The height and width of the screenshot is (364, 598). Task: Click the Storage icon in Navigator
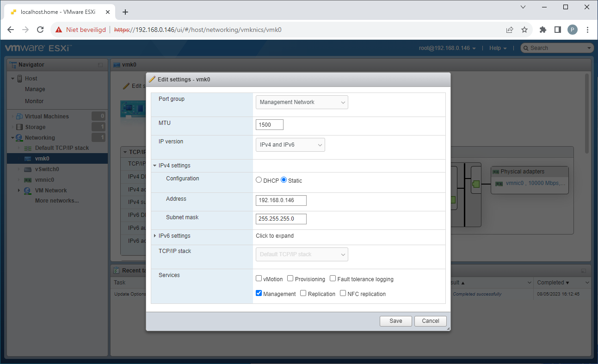click(19, 127)
